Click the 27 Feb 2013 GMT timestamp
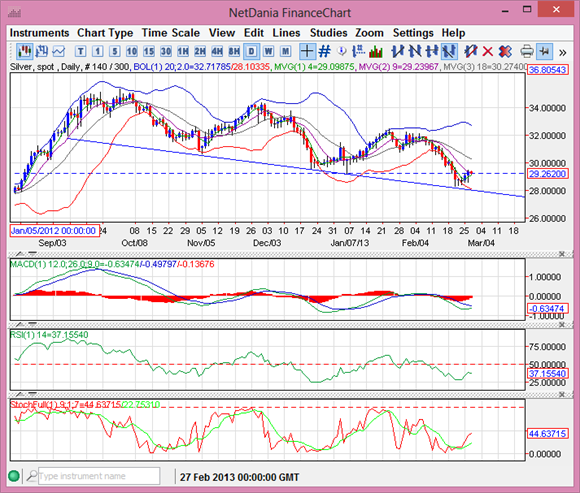The width and height of the screenshot is (580, 493). [x=239, y=477]
